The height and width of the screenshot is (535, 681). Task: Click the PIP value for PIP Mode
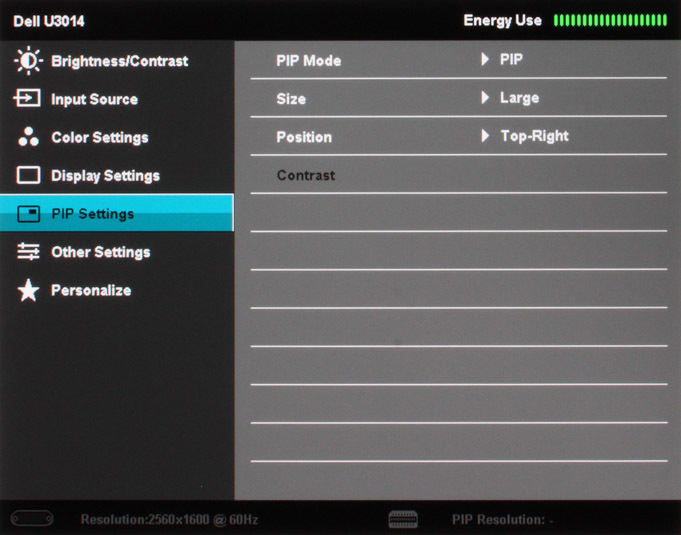click(x=511, y=59)
